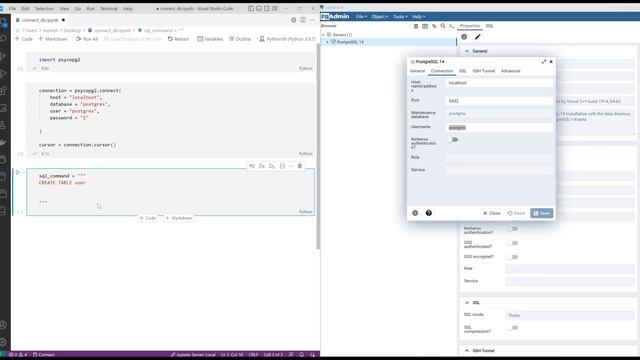Open notebook settings gear icon in VS Code
Viewport: 640px width, 360px height.
[x=293, y=20]
